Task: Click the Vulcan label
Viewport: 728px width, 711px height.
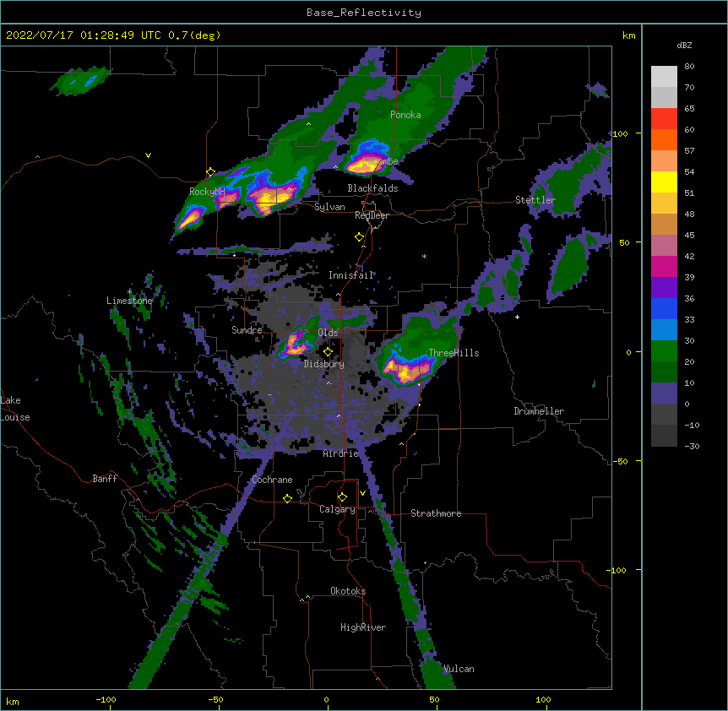Action: (459, 669)
